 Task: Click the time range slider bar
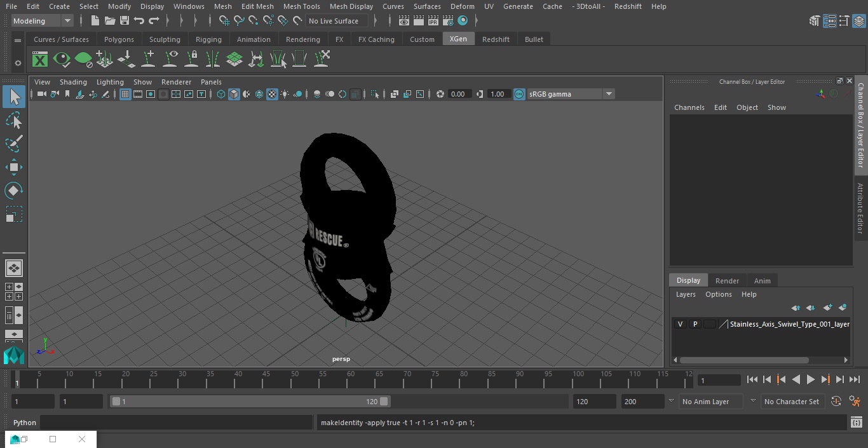tap(250, 402)
